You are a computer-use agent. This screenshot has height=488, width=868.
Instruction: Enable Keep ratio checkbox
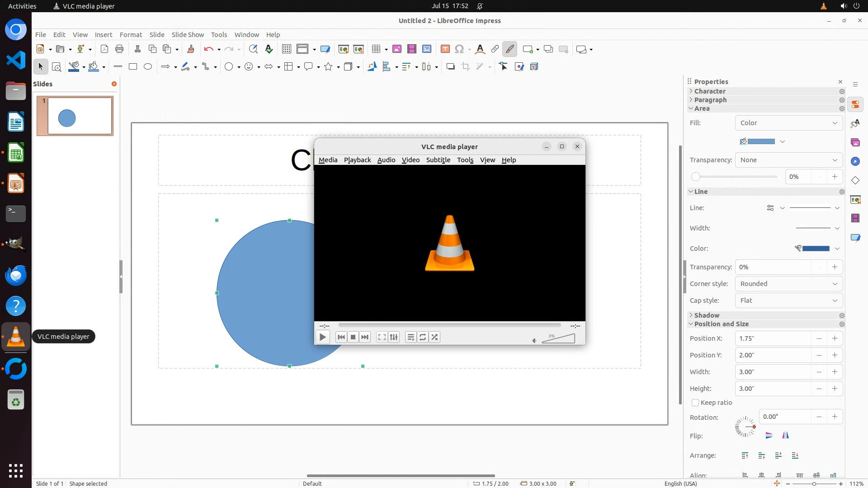pyautogui.click(x=695, y=403)
